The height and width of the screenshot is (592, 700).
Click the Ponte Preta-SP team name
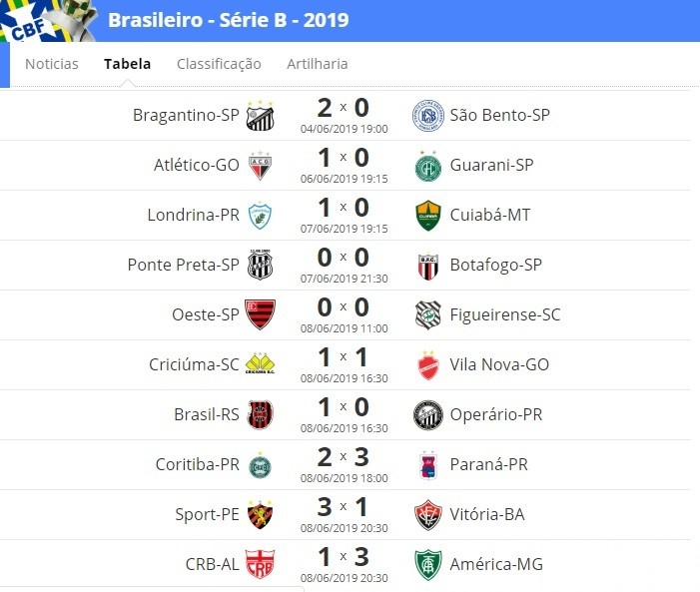pos(183,265)
